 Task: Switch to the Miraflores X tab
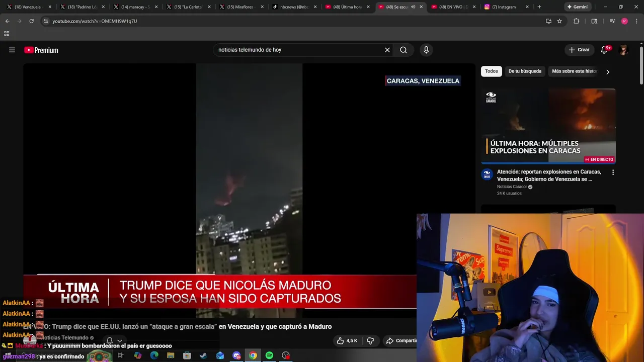(x=240, y=7)
